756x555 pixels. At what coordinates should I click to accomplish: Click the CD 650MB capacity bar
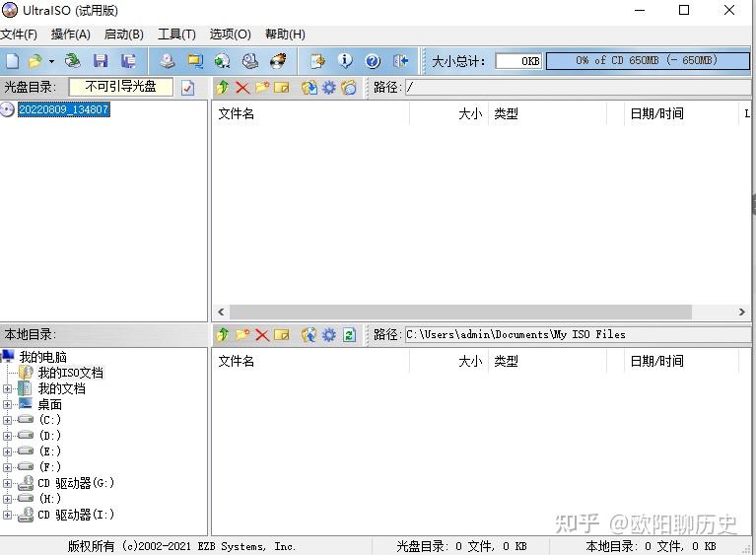coord(648,61)
